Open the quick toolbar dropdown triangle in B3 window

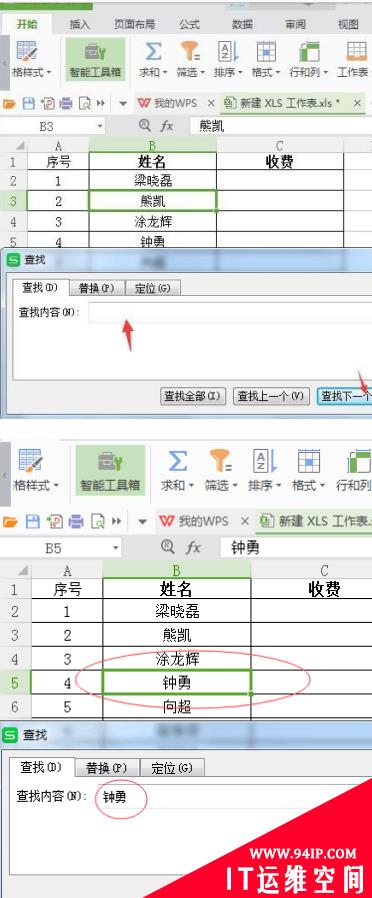(122, 104)
